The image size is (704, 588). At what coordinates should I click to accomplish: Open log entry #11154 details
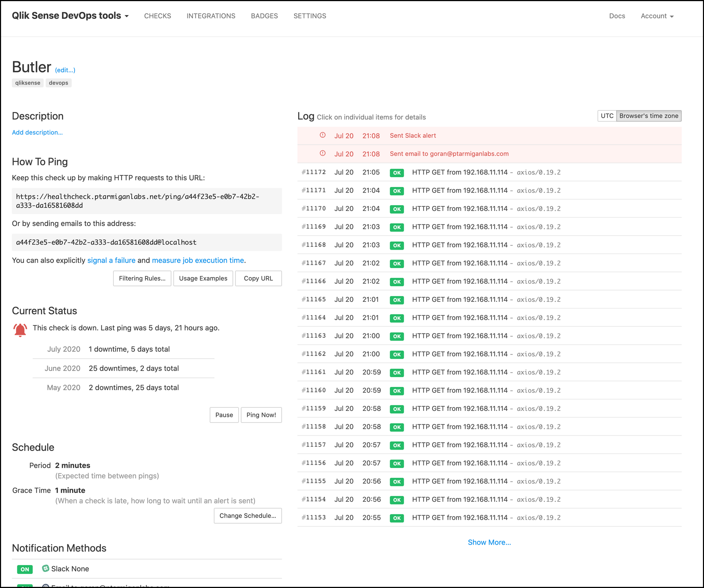(489, 499)
